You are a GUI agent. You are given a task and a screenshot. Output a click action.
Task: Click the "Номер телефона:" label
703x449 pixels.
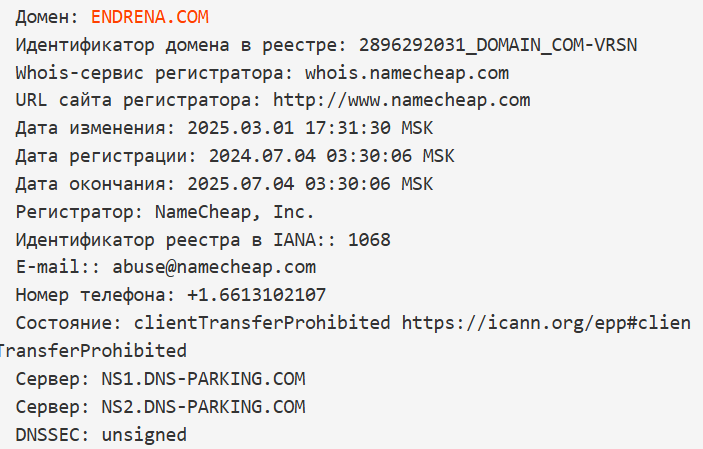(x=95, y=295)
